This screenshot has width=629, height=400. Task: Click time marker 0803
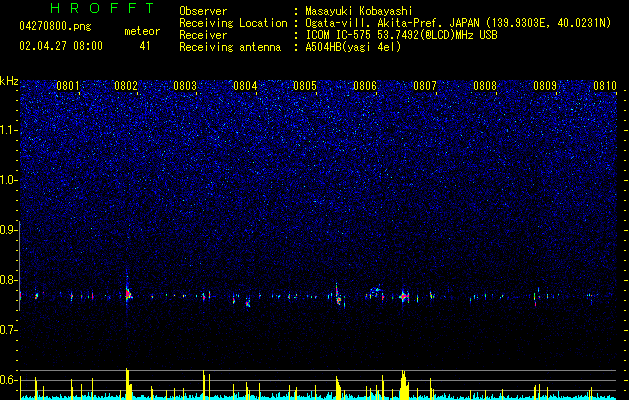pyautogui.click(x=185, y=86)
